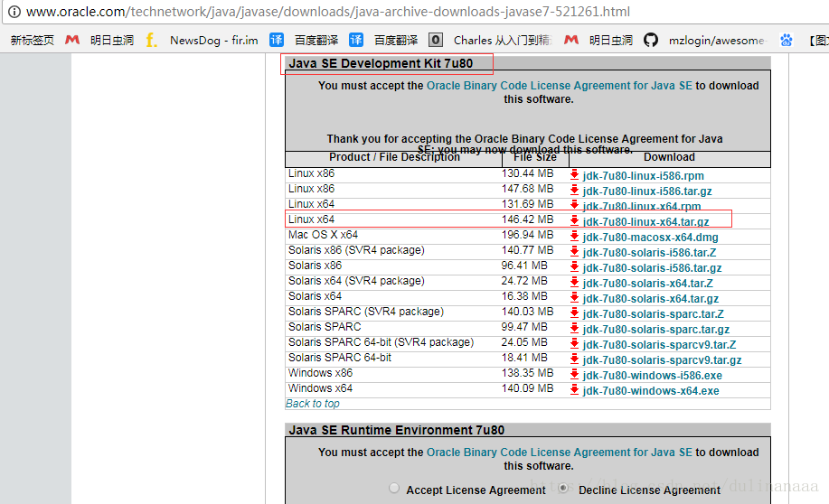Click download icon for jdk-7u80-linux-i586.rpm

click(575, 175)
